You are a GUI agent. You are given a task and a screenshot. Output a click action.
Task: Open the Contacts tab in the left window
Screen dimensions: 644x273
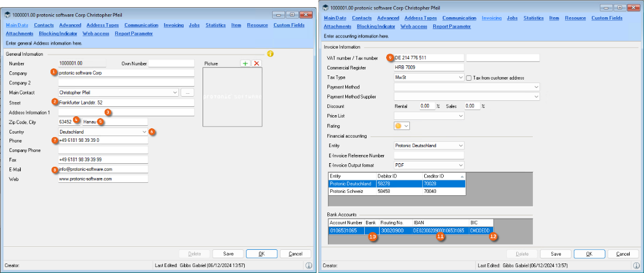[44, 26]
